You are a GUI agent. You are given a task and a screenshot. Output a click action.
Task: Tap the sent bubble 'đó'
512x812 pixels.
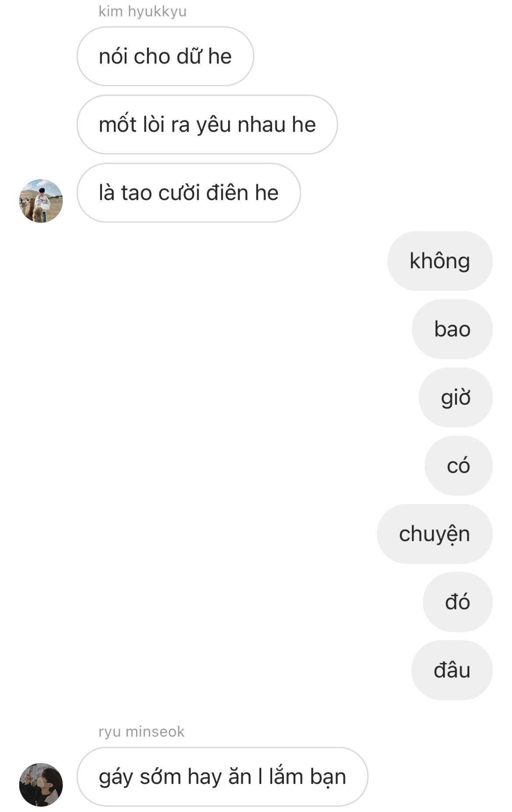click(x=458, y=602)
